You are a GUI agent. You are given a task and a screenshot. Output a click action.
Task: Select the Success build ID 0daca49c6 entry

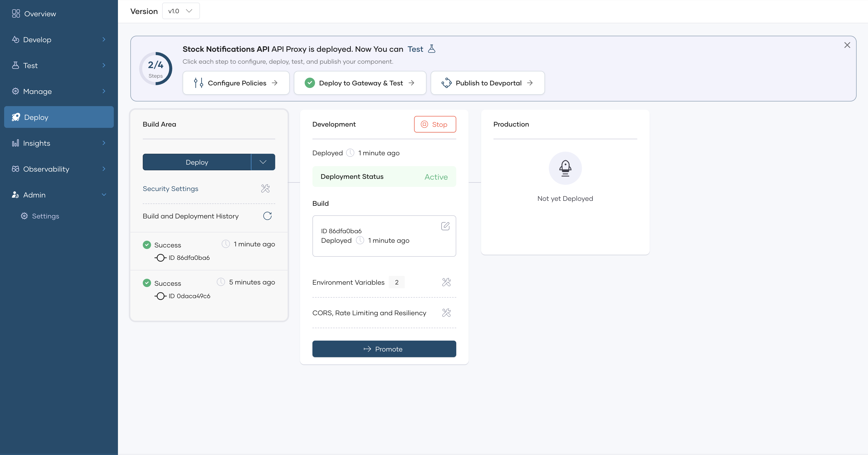pos(209,289)
